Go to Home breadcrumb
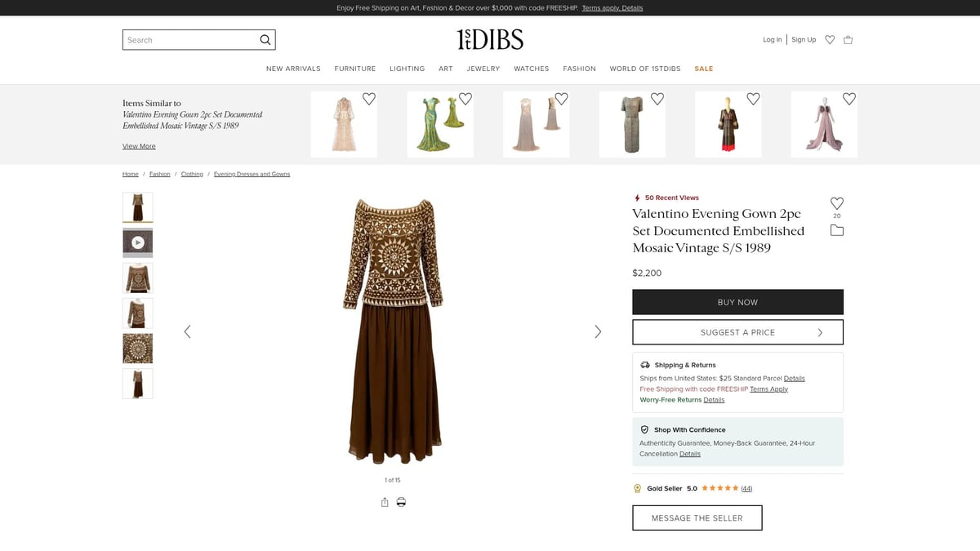The width and height of the screenshot is (980, 551). tap(131, 174)
